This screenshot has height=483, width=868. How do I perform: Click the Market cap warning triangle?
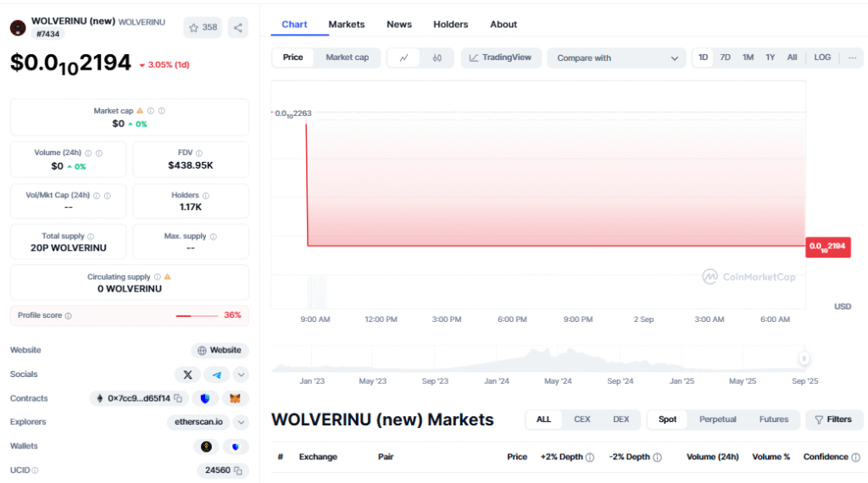coord(140,111)
